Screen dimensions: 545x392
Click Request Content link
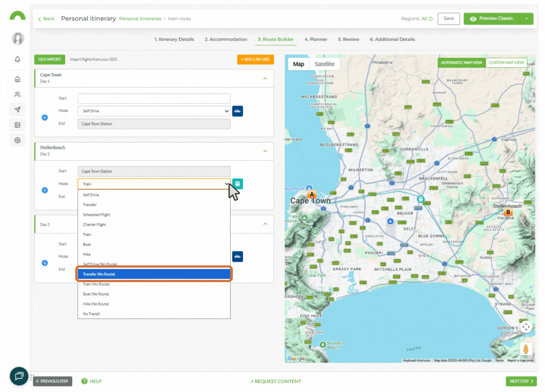pos(276,381)
